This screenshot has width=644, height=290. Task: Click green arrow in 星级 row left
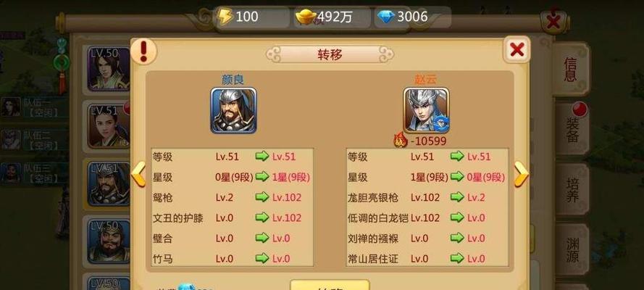click(x=262, y=177)
